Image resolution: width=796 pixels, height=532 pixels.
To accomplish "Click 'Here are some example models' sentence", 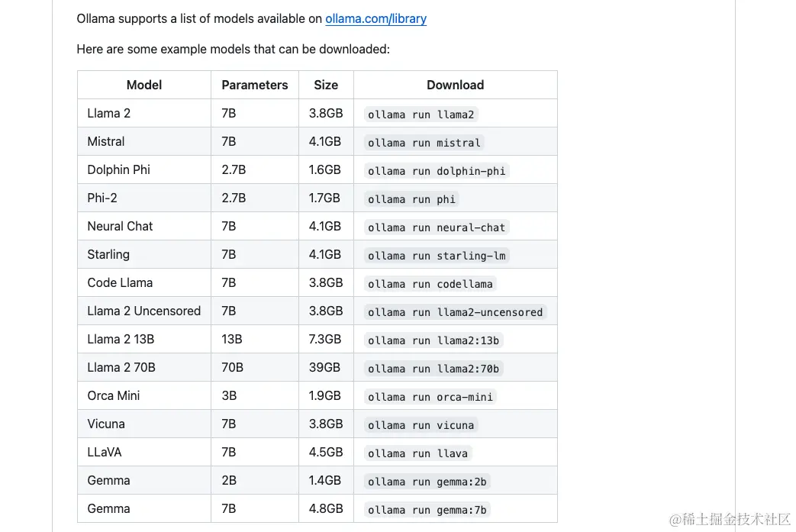I will pyautogui.click(x=233, y=50).
